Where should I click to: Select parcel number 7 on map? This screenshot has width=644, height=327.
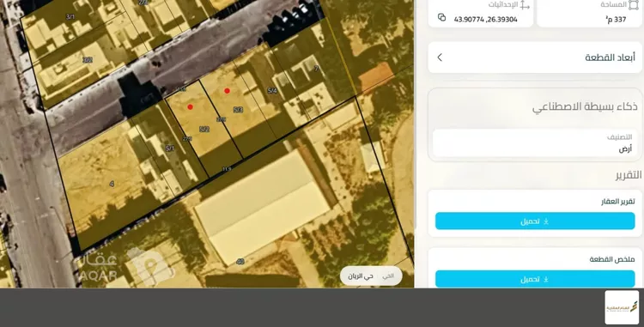(316, 69)
